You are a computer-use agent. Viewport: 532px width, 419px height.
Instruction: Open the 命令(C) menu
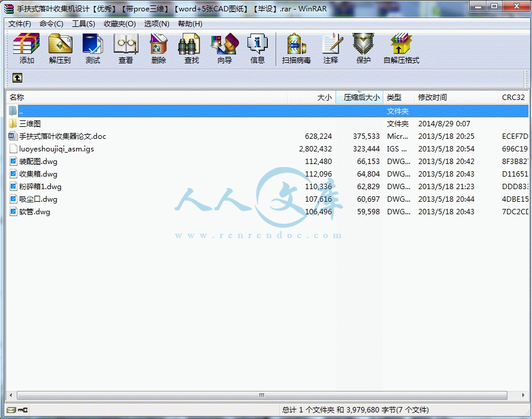point(52,24)
